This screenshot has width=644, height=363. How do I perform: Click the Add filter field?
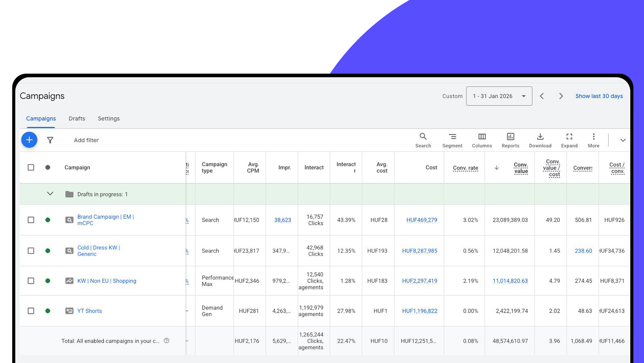[86, 140]
